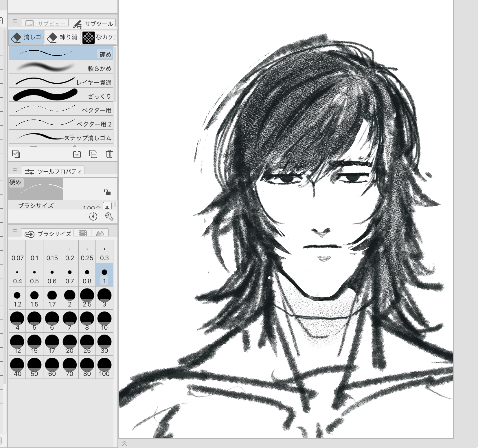
Task: Switch to the サブビュー tab
Action: pos(45,24)
